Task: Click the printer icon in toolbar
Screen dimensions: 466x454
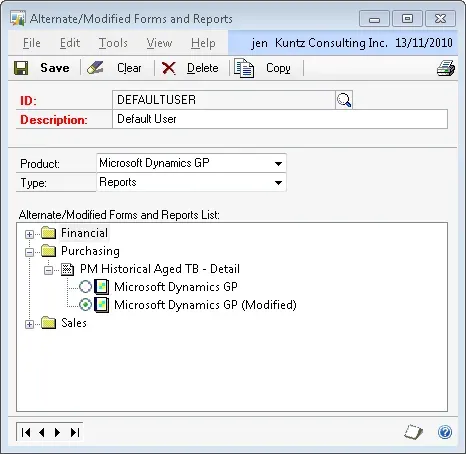Action: pyautogui.click(x=446, y=68)
